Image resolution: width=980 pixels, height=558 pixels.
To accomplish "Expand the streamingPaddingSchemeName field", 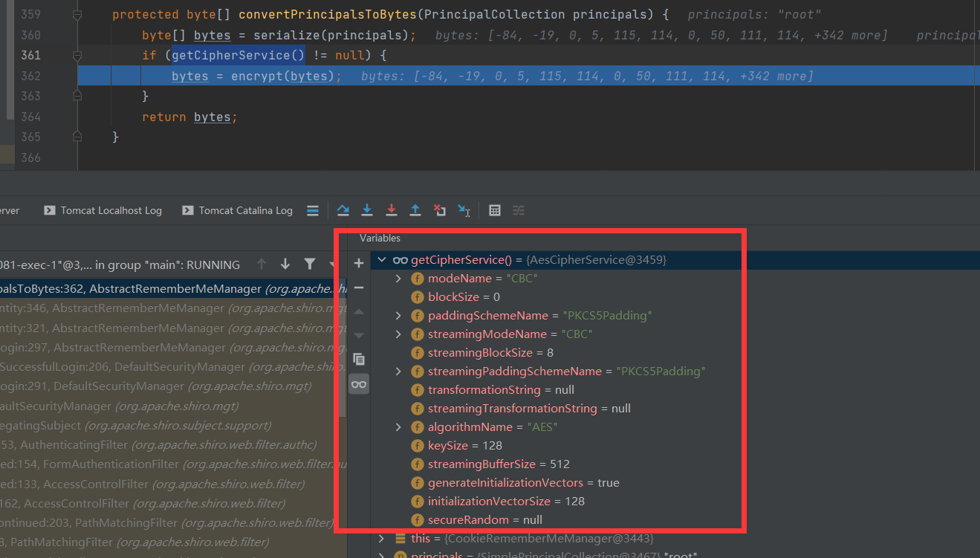I will click(x=398, y=372).
